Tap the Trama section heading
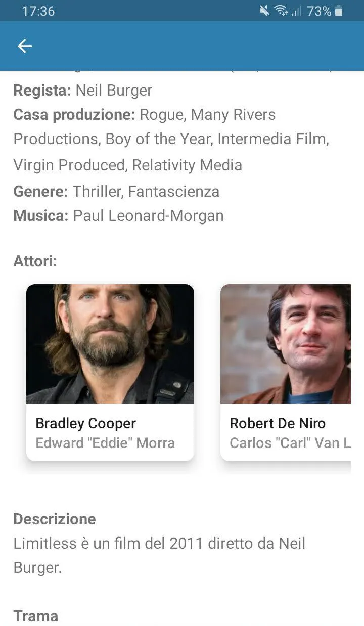 [x=36, y=616]
